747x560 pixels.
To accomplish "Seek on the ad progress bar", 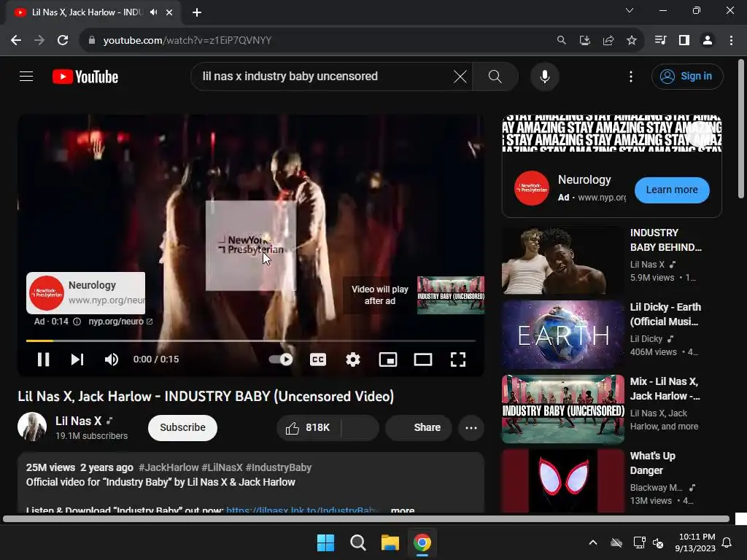I will coord(251,341).
